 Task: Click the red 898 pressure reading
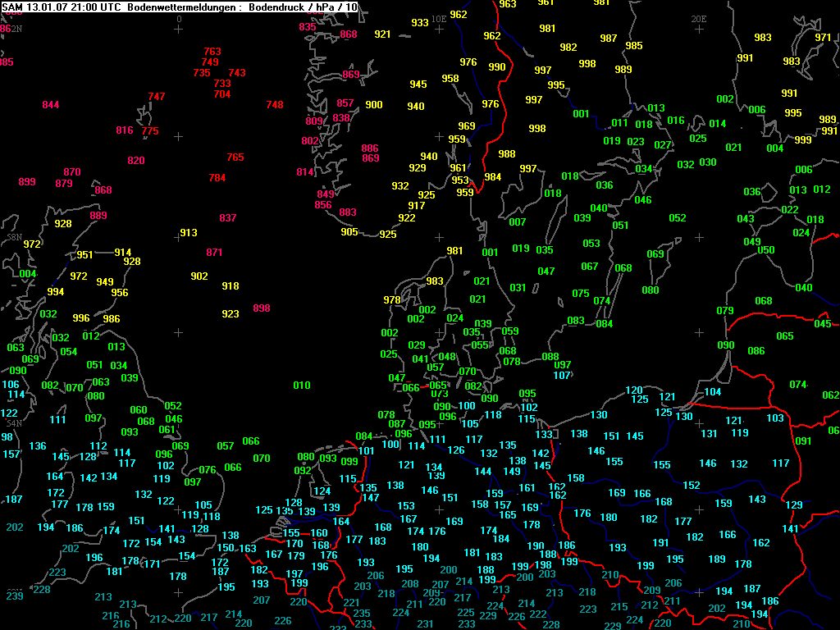tap(262, 308)
